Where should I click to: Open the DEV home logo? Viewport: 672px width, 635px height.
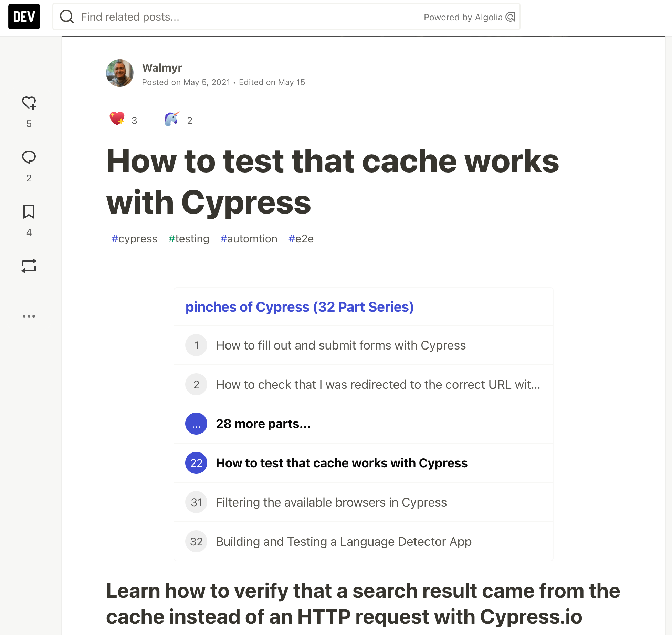point(24,17)
